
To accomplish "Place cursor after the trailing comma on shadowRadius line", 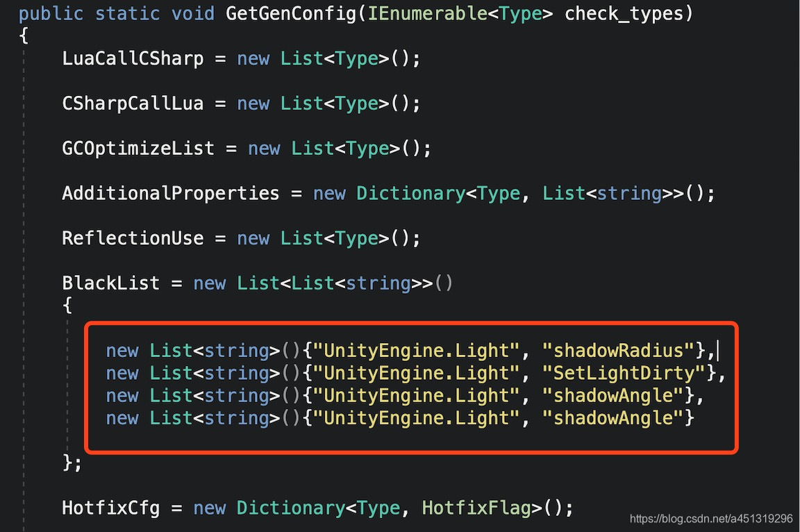I will pos(719,350).
